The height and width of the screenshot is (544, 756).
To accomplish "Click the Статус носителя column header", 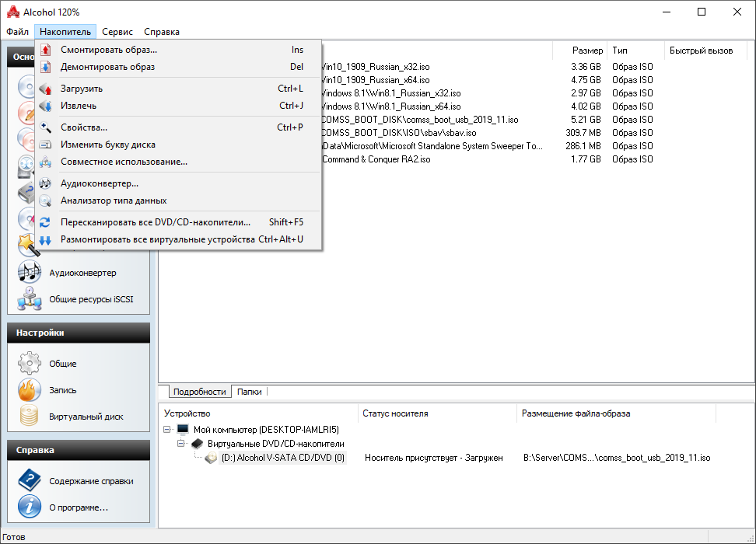I will click(x=437, y=413).
